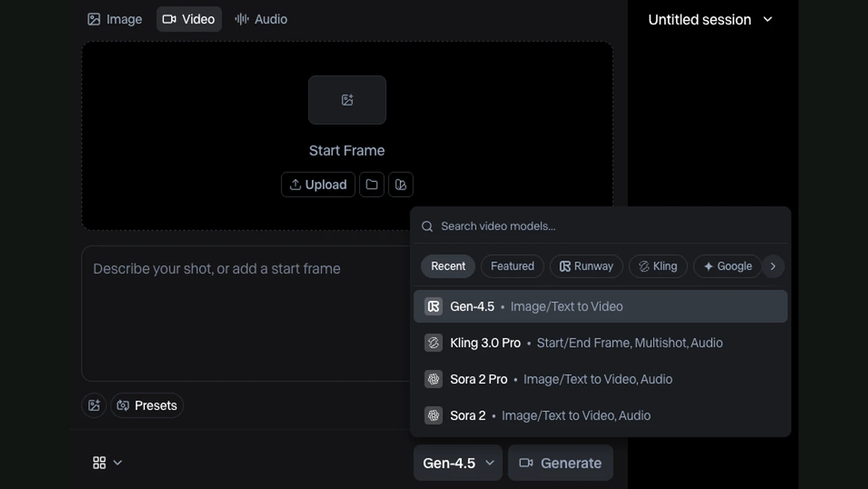Pick Sora 2 from the model list
Image resolution: width=868 pixels, height=489 pixels.
click(x=600, y=415)
